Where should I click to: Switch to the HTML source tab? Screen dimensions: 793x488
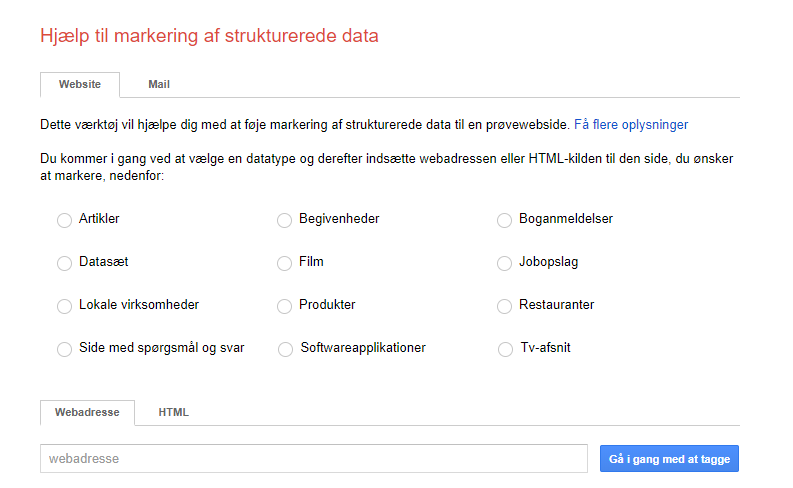(x=173, y=412)
